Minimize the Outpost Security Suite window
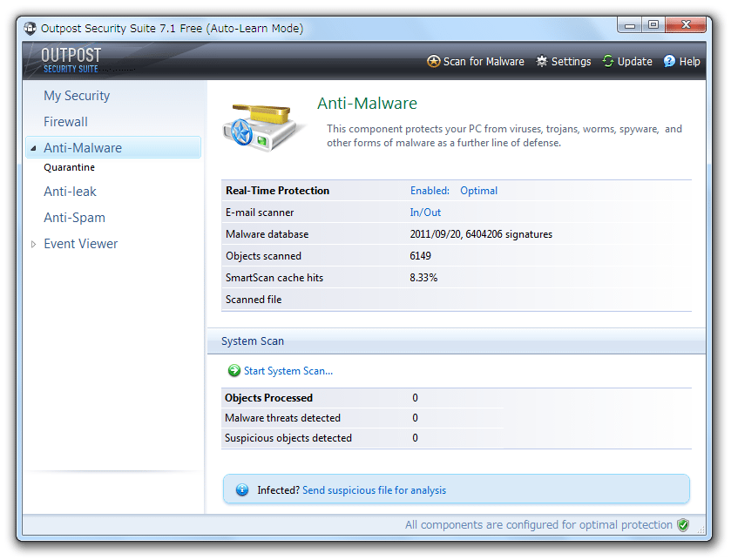This screenshot has height=560, width=731. pos(630,25)
